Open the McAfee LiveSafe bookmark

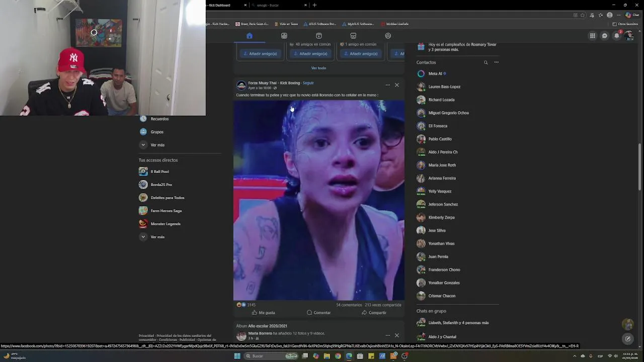pos(394,24)
